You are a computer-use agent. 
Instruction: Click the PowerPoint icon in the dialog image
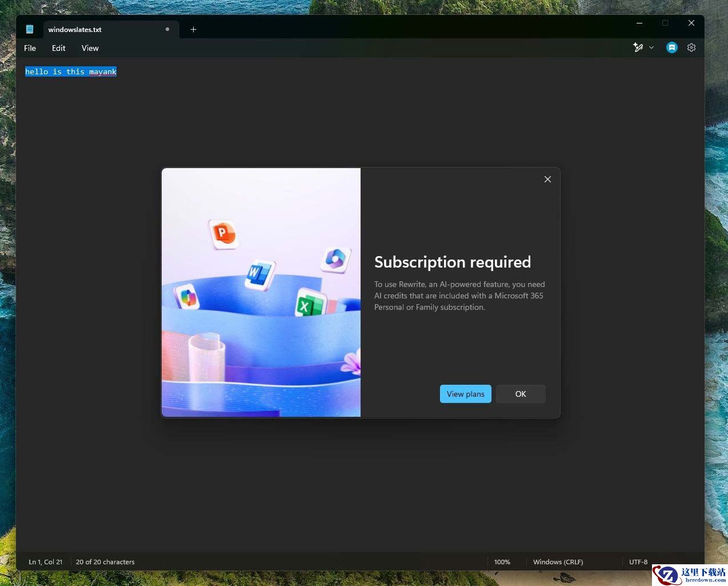pyautogui.click(x=222, y=233)
